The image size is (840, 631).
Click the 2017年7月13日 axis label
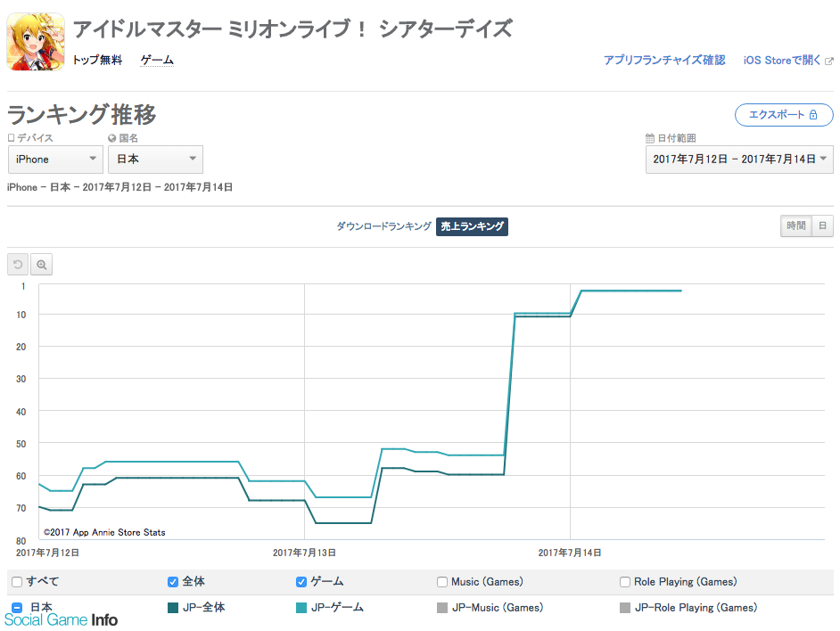click(x=304, y=553)
